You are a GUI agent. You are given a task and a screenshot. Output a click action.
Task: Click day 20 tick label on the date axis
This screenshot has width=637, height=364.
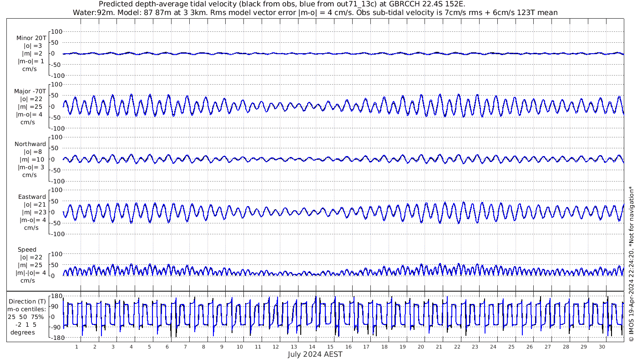(x=421, y=347)
